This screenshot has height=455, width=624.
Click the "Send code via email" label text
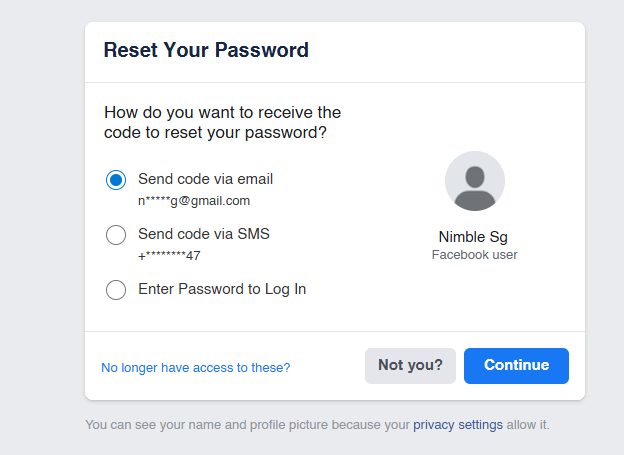pos(205,180)
